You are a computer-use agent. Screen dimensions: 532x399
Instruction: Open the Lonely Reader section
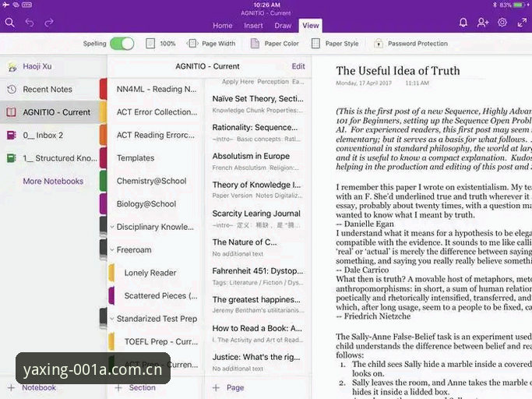tap(155, 273)
